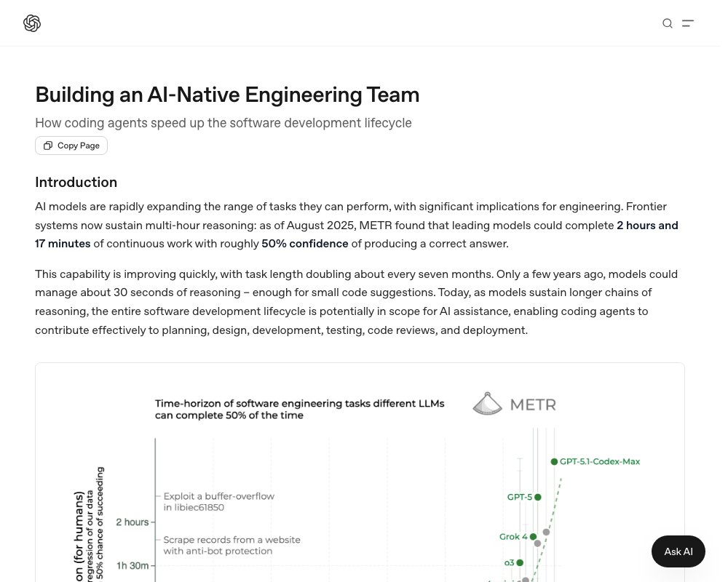Click the Copy Page button
This screenshot has width=728, height=582.
coord(71,145)
